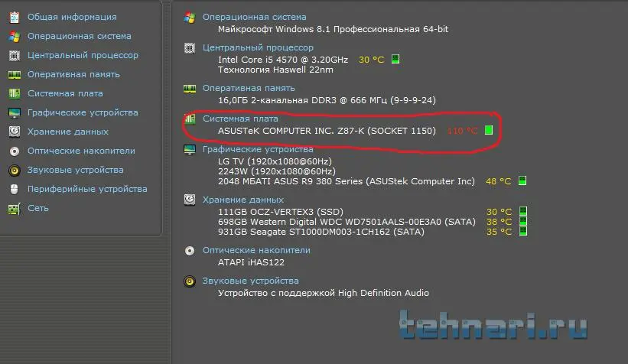Click the hard drive icon in sidebar

[x=15, y=132]
